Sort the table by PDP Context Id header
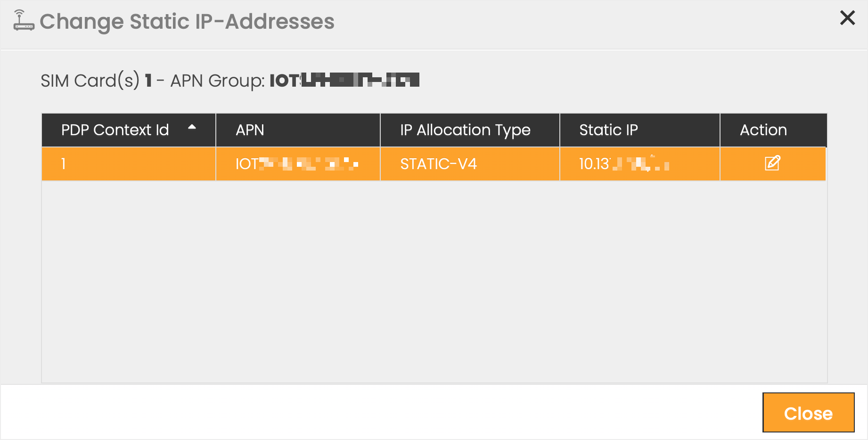 [115, 130]
